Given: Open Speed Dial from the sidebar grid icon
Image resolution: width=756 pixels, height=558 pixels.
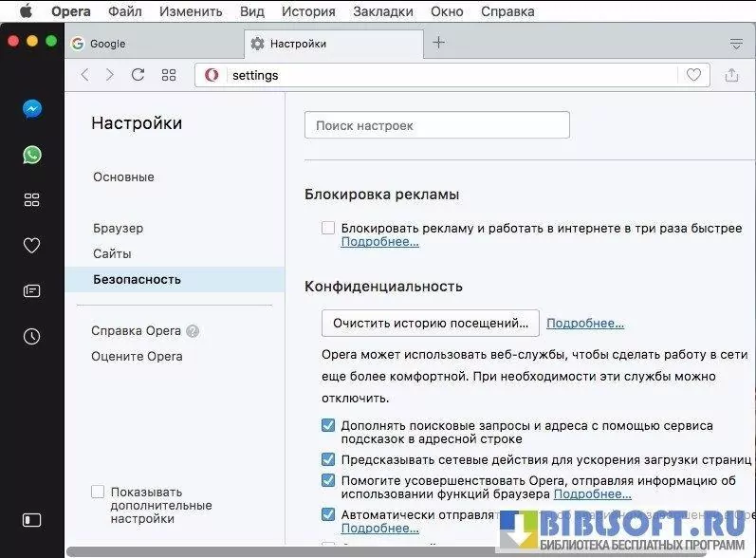Looking at the screenshot, I should click(32, 199).
